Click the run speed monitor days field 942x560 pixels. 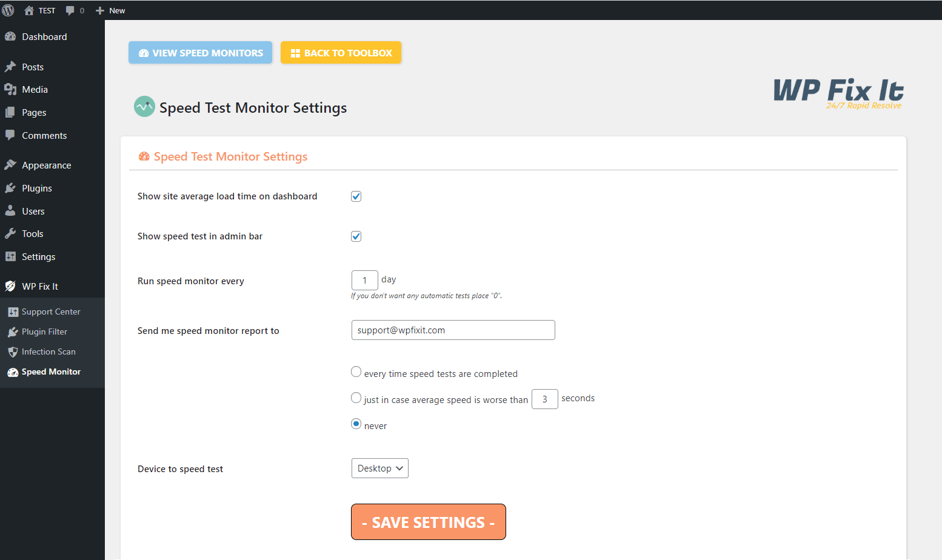pos(365,280)
